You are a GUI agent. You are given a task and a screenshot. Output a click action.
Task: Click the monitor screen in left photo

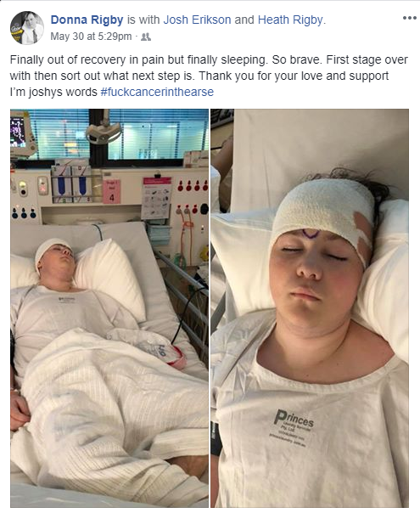[x=17, y=132]
